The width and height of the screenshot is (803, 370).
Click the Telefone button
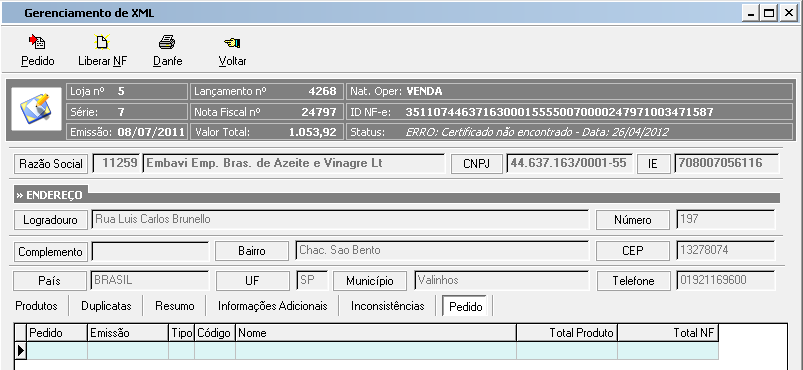click(x=633, y=281)
